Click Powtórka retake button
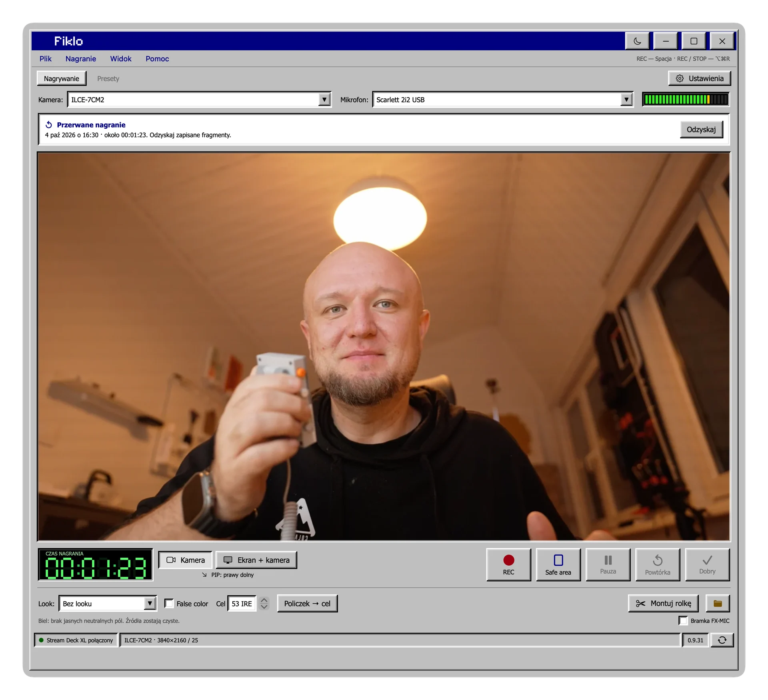The height and width of the screenshot is (700, 768). (657, 564)
